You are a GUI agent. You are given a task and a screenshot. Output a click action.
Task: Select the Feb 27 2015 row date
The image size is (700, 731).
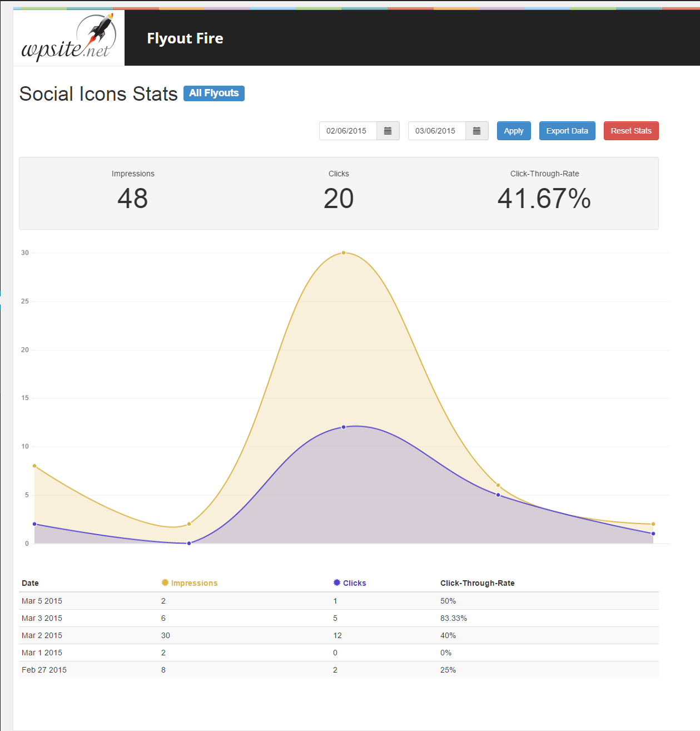coord(44,670)
